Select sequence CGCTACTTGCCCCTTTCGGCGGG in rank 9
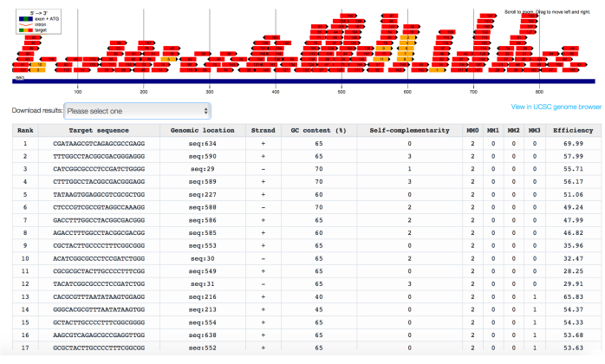This screenshot has height=364, width=605. (99, 246)
